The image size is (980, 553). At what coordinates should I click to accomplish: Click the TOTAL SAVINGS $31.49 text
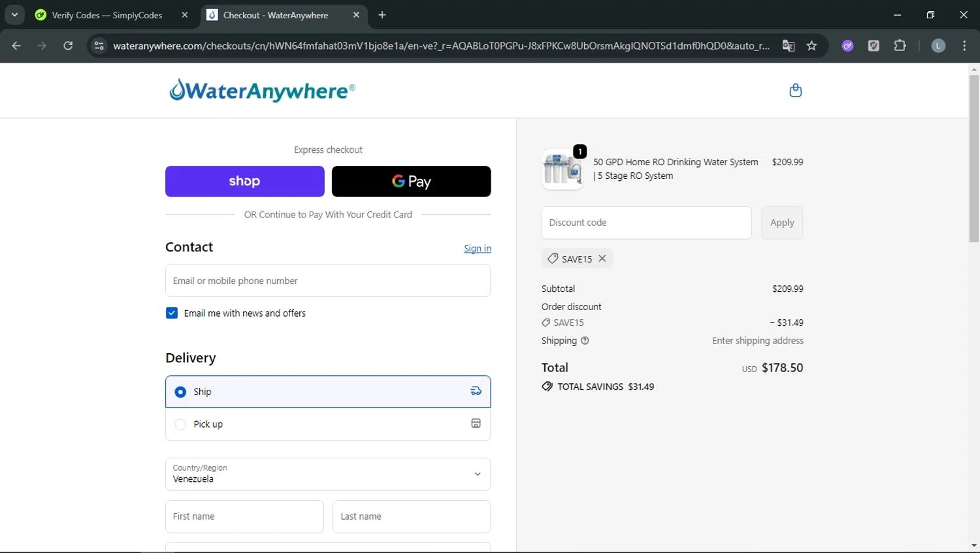coord(606,387)
